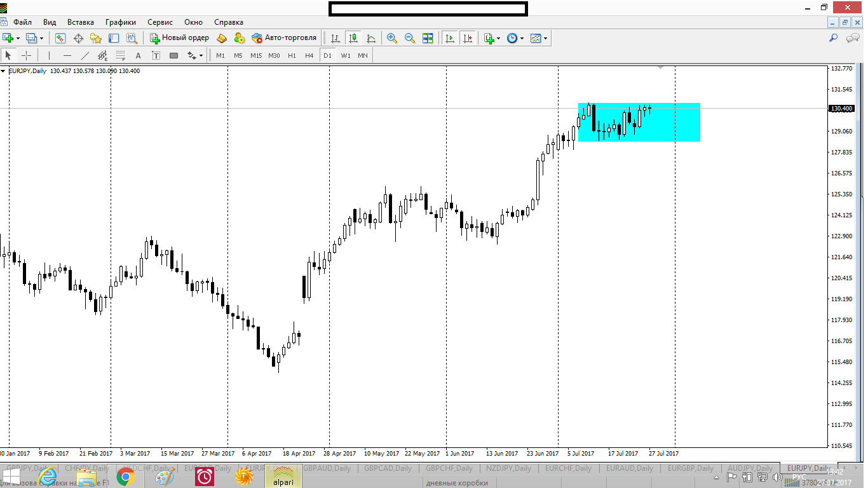Open Google Chrome from the taskbar
This screenshot has height=488, width=868.
pos(125,477)
